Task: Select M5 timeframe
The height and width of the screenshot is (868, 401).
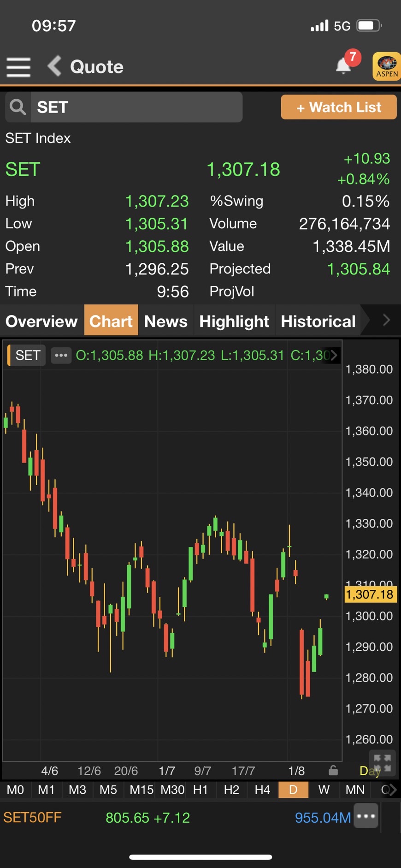Action: 108,790
